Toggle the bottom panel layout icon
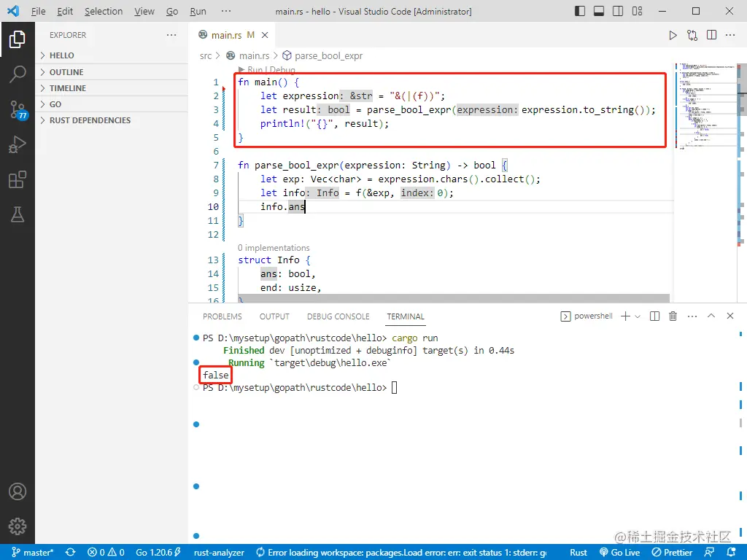747x560 pixels. pos(599,11)
